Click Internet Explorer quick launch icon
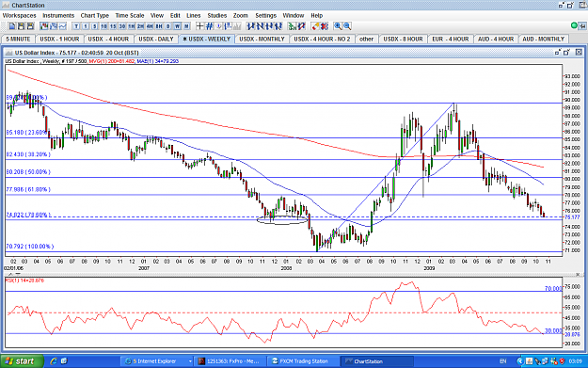 [54, 360]
